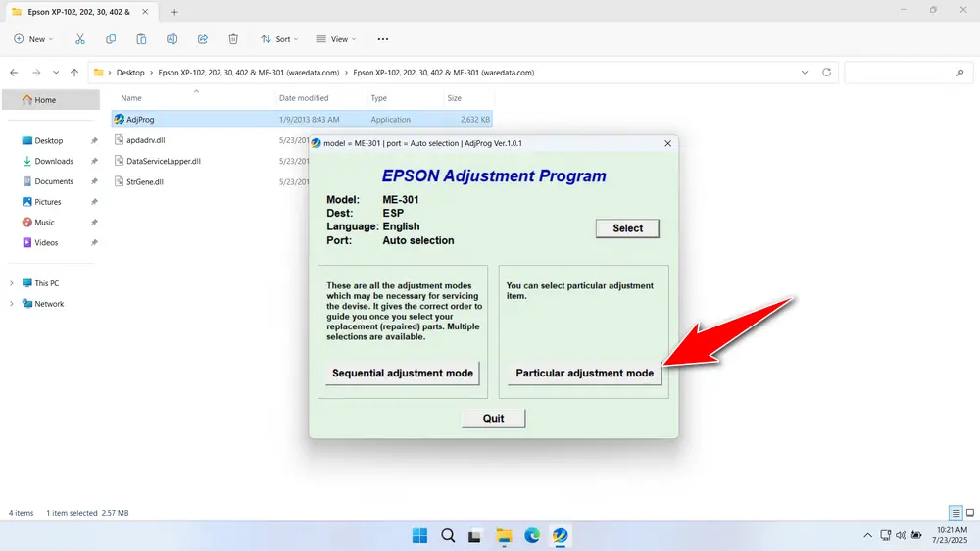Select Home in the navigation pane
This screenshot has height=551, width=980.
tap(51, 99)
